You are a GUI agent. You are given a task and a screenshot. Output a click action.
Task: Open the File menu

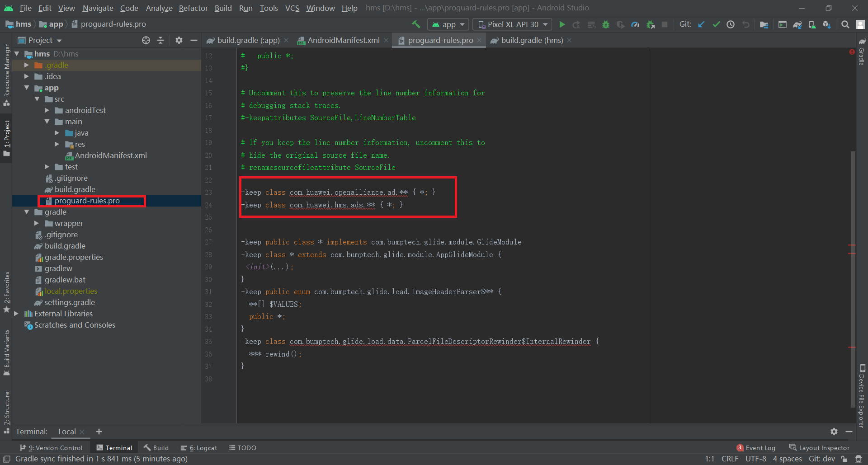point(25,8)
